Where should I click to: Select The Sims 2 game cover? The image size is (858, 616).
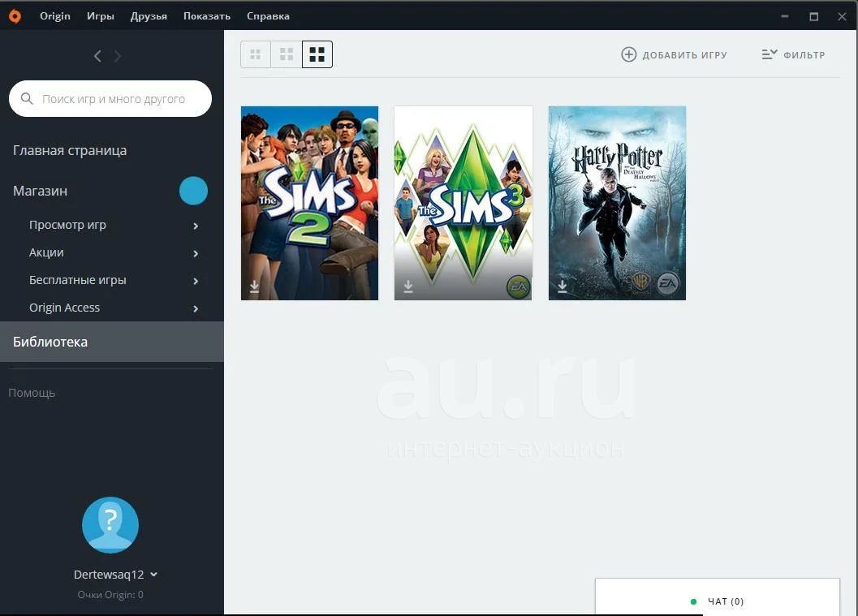pyautogui.click(x=310, y=203)
